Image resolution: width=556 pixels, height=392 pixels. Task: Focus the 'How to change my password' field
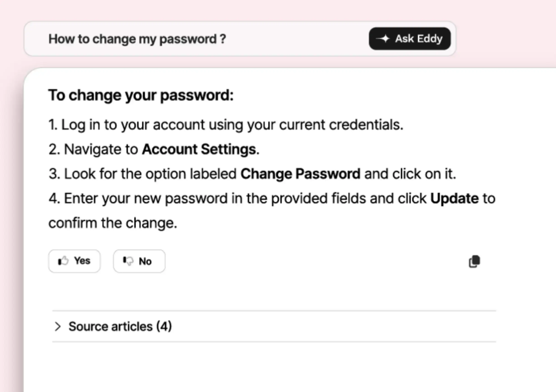coord(182,39)
